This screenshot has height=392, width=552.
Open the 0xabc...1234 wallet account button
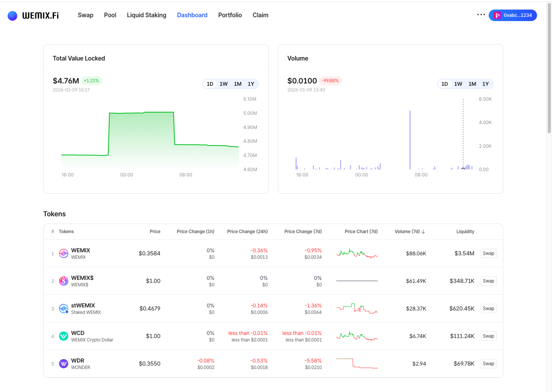point(513,16)
